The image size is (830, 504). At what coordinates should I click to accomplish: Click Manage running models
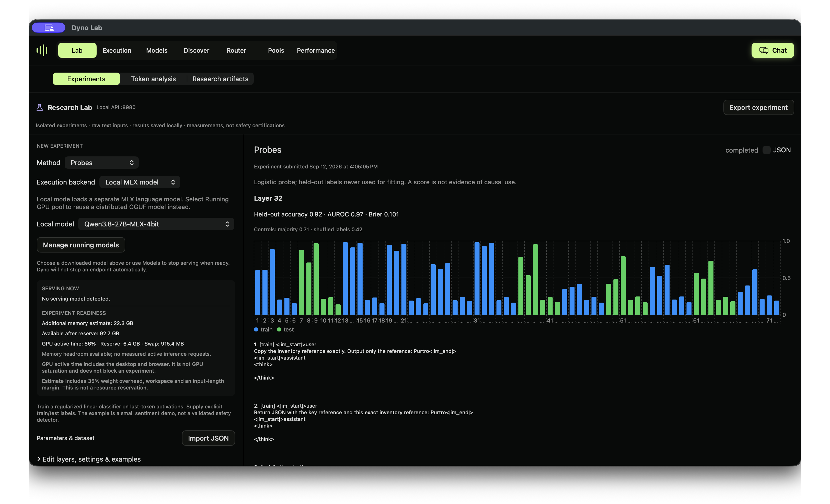click(x=81, y=245)
